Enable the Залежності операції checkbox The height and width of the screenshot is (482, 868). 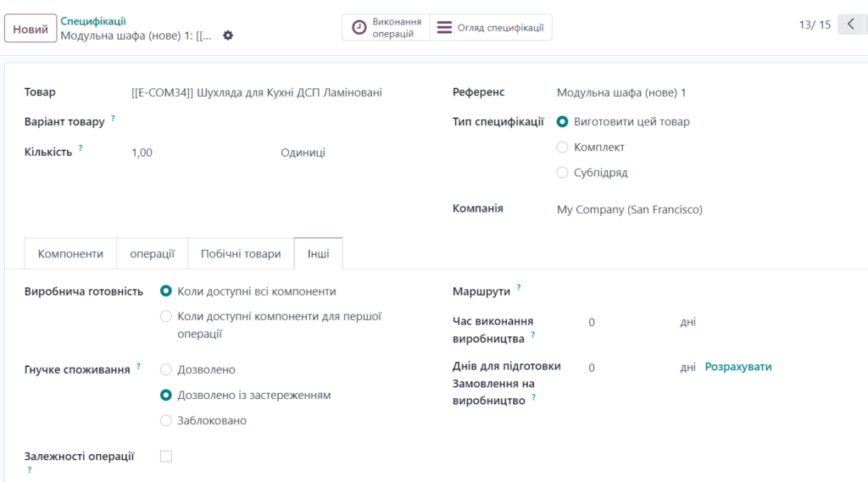166,456
